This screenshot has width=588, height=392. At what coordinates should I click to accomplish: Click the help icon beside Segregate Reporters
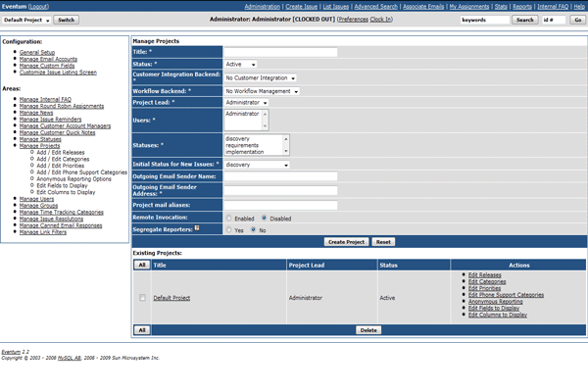point(197,228)
